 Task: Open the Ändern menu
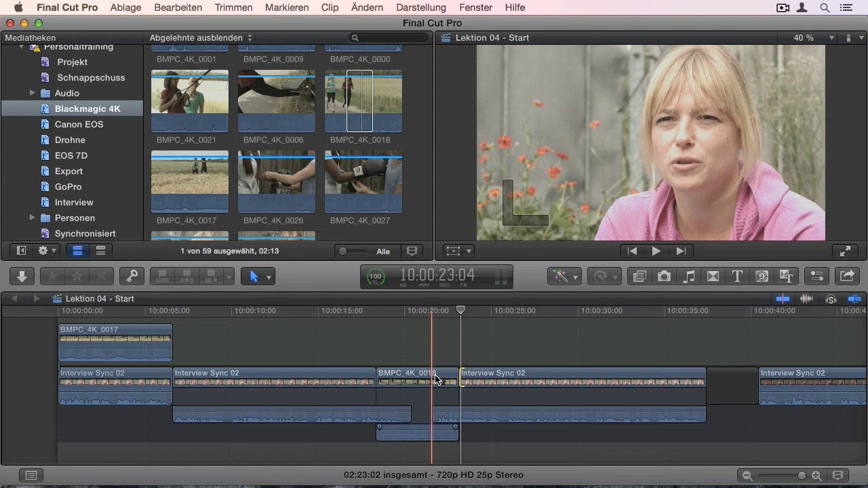[x=368, y=7]
